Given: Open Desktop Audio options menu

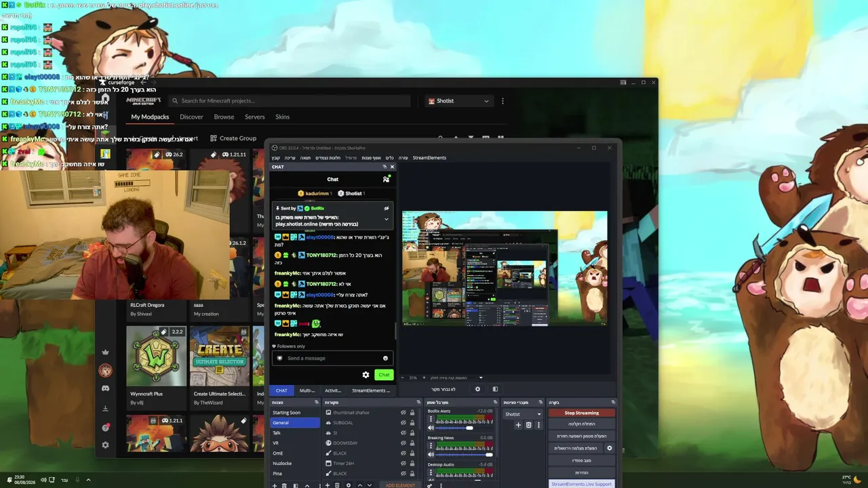Looking at the screenshot, I should tap(431, 472).
